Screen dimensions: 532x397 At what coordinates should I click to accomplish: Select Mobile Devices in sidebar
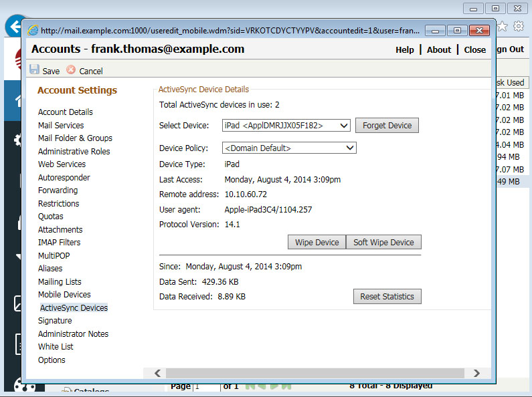tap(64, 295)
